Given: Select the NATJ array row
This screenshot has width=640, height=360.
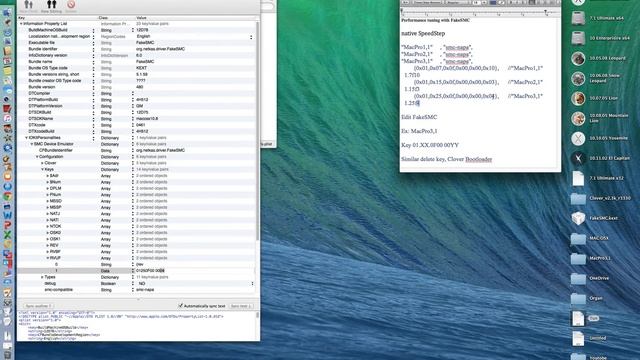Looking at the screenshot, I should click(x=136, y=213).
